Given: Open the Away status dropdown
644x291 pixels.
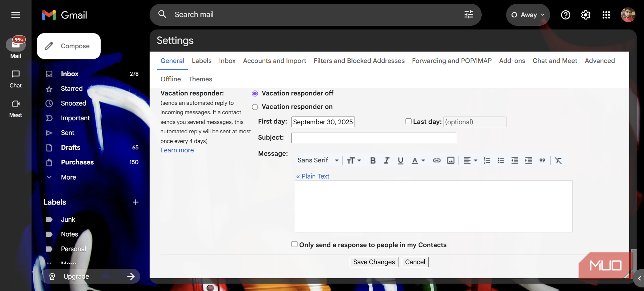Looking at the screenshot, I should (x=528, y=15).
